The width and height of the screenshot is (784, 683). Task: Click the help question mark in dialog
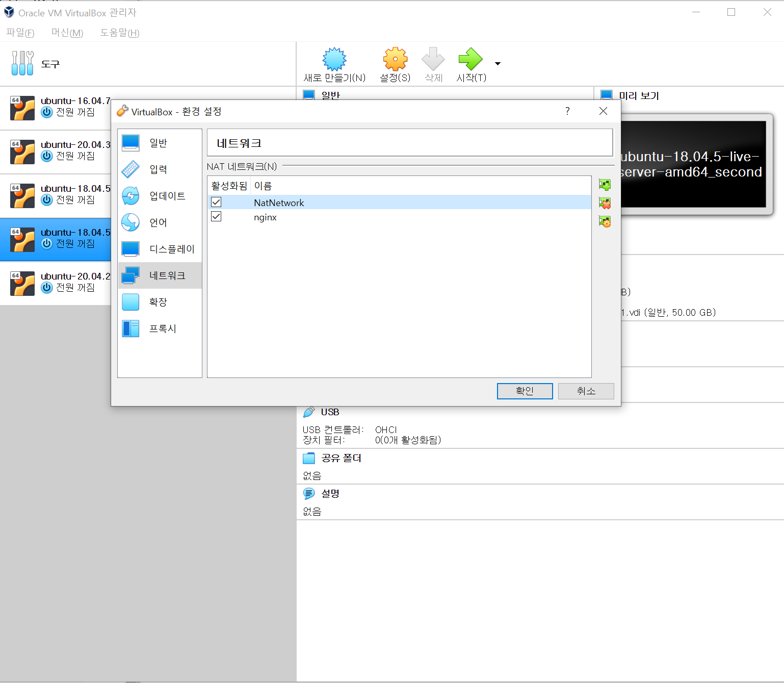pyautogui.click(x=567, y=111)
